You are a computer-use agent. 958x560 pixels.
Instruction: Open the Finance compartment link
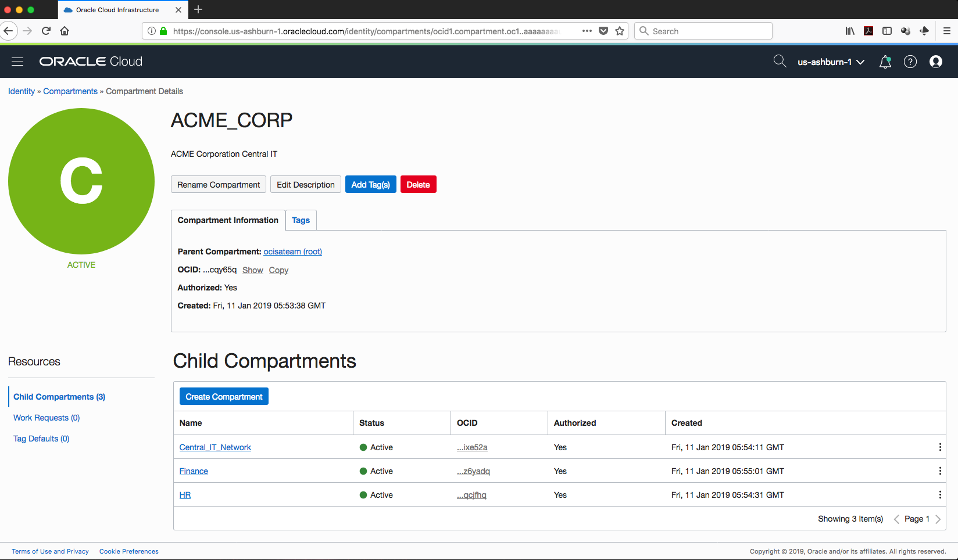[194, 471]
